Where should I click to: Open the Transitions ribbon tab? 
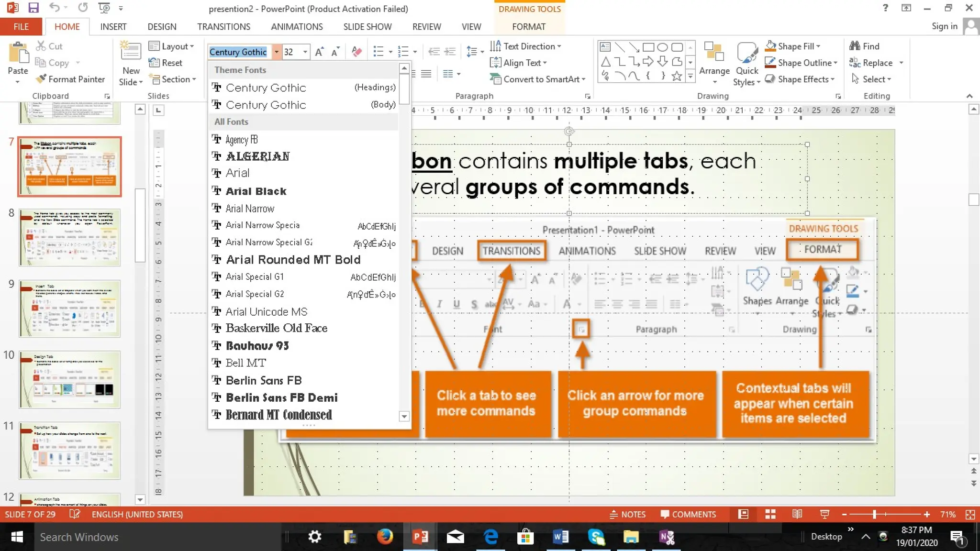pos(223,27)
